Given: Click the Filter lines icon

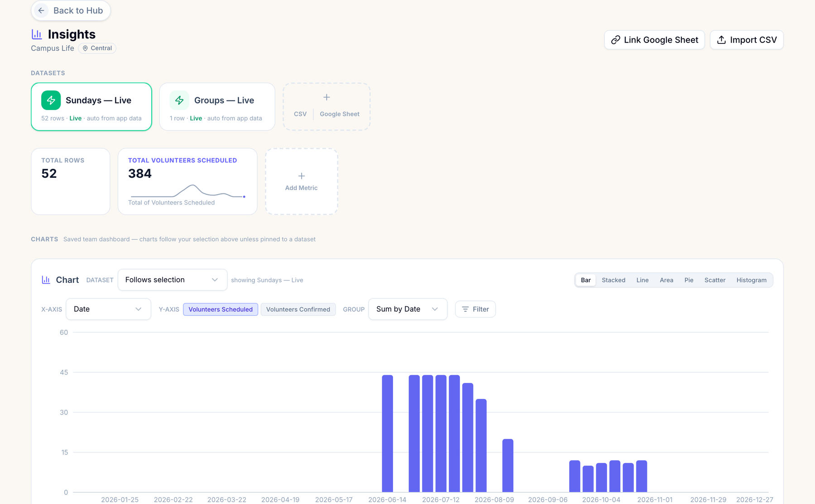Looking at the screenshot, I should pyautogui.click(x=465, y=309).
